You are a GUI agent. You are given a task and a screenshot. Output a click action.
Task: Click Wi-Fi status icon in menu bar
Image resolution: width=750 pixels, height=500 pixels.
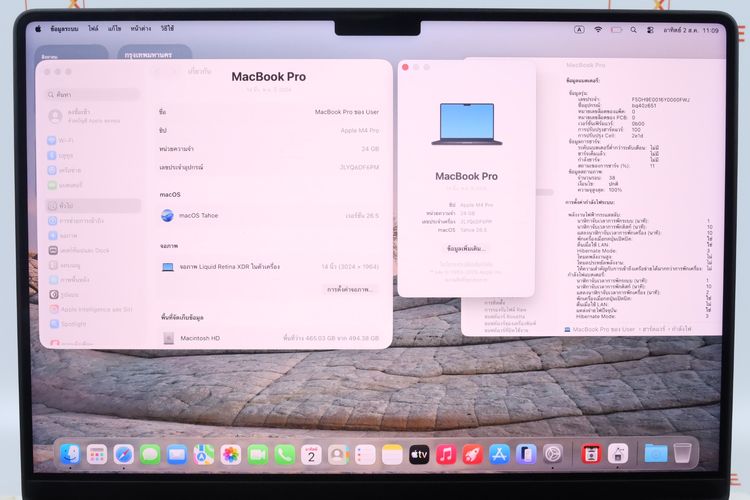(598, 30)
